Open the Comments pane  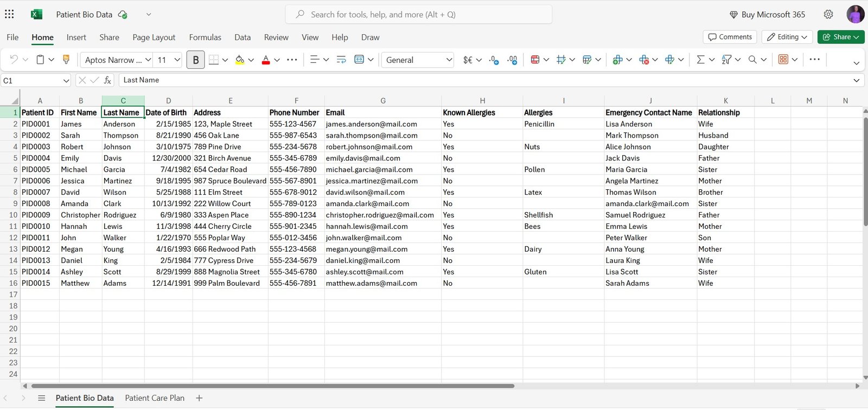point(730,37)
